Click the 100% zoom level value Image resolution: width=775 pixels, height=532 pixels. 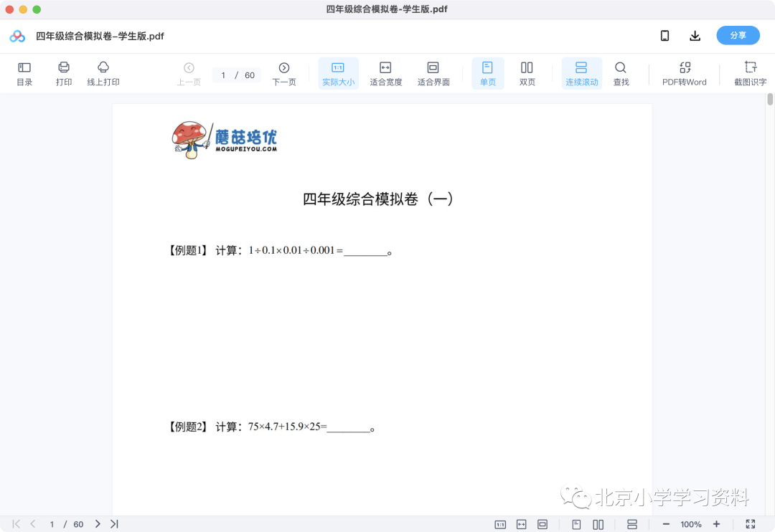(691, 525)
